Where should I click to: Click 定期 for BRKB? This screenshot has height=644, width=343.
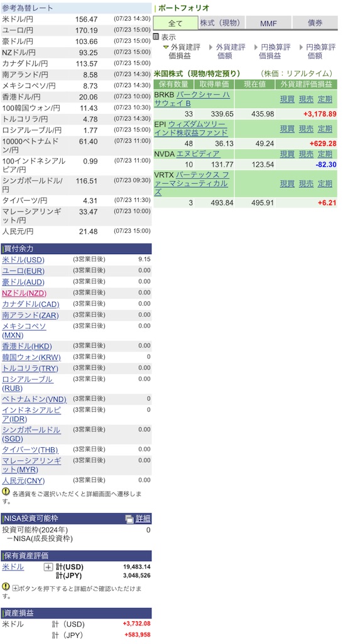click(x=325, y=99)
